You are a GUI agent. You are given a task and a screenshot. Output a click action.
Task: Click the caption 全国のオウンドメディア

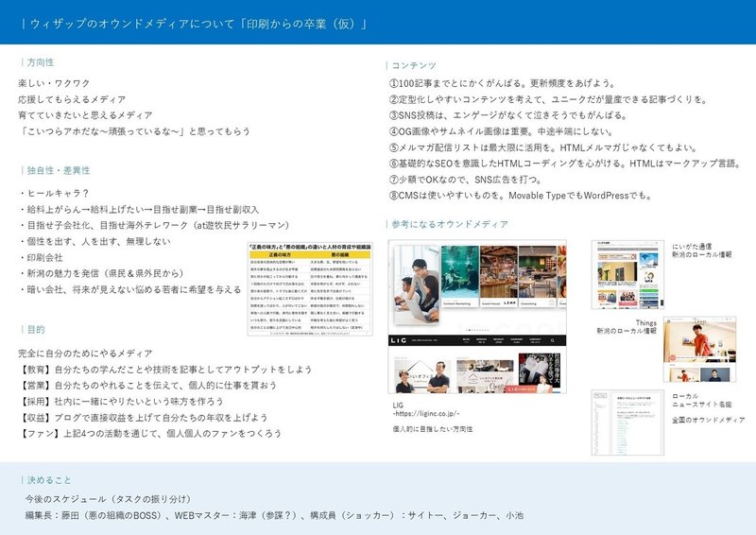[709, 421]
